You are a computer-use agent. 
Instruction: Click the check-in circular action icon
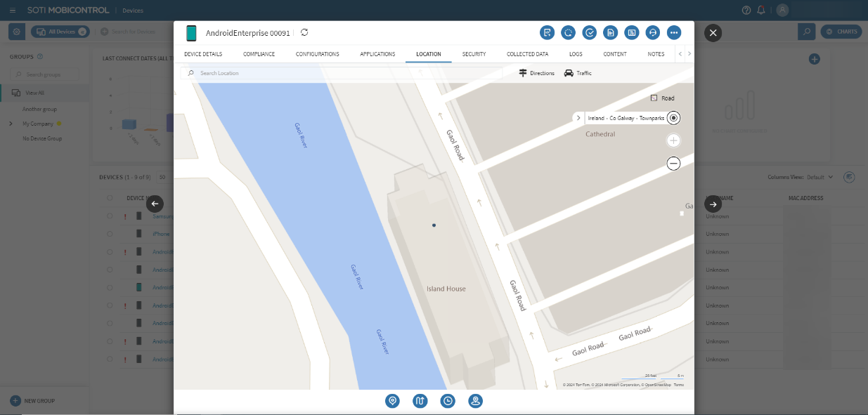coord(589,32)
